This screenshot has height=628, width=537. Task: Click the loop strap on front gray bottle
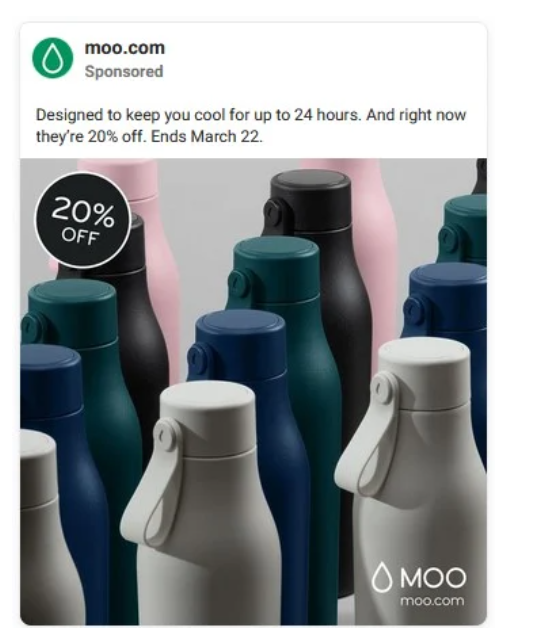coord(162,481)
